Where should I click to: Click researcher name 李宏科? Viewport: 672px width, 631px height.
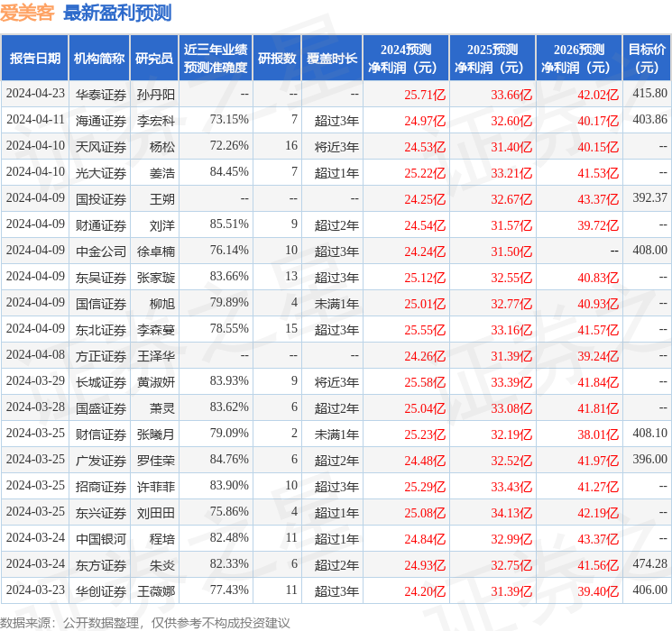tap(156, 121)
